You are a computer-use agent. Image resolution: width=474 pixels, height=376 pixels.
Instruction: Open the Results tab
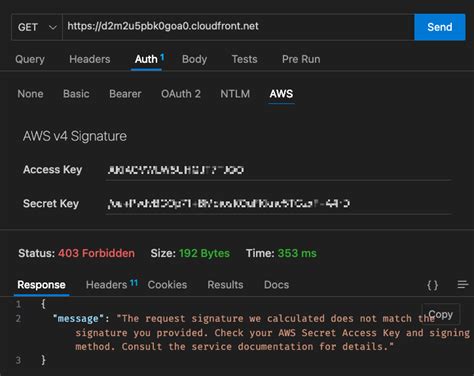(225, 285)
